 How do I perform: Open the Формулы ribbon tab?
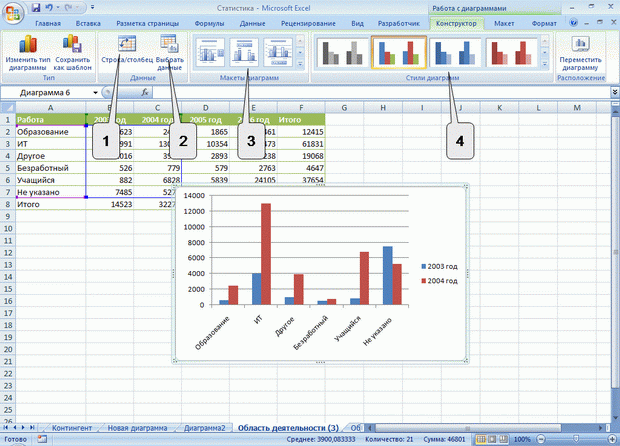click(x=209, y=21)
